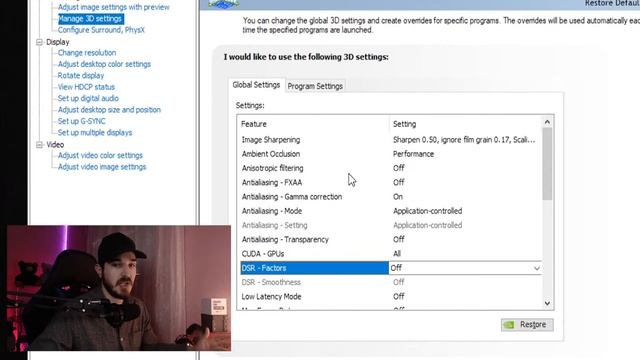Open Adjust video color settings
Screen dimensions: 640x360
tap(100, 156)
